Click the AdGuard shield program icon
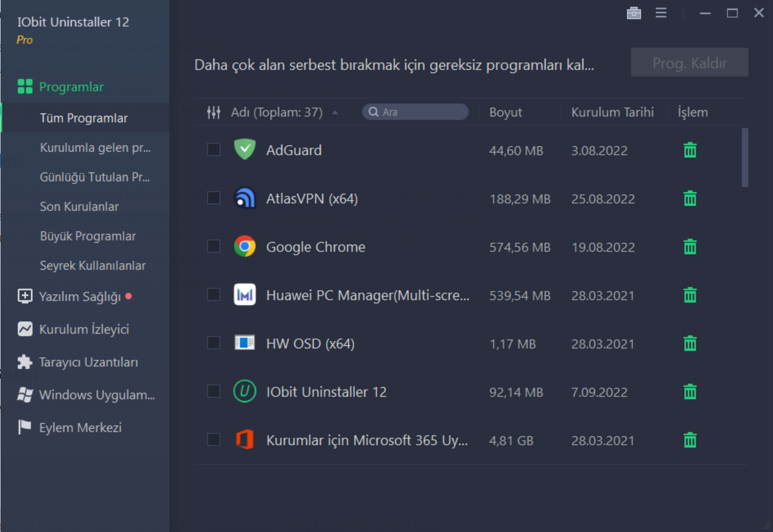The image size is (773, 532). [245, 149]
